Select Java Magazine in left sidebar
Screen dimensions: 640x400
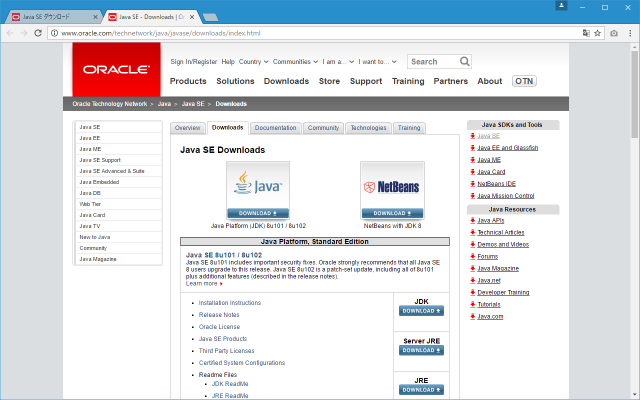98,259
